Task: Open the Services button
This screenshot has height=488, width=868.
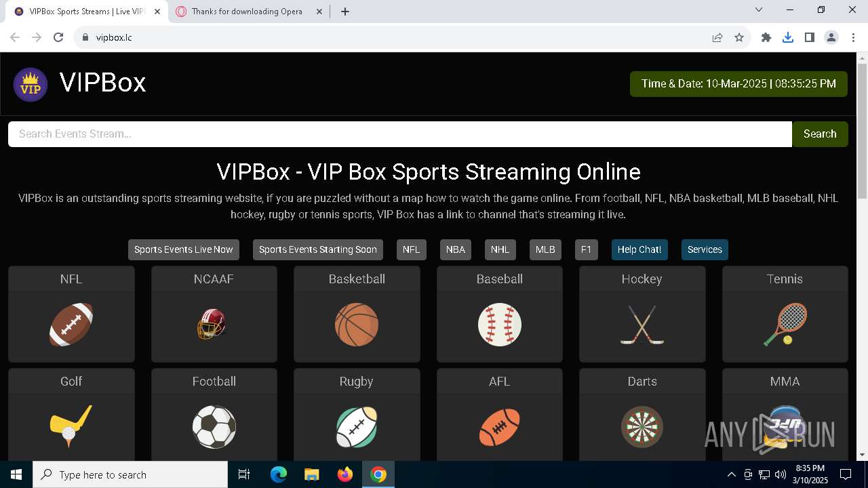Action: coord(705,249)
